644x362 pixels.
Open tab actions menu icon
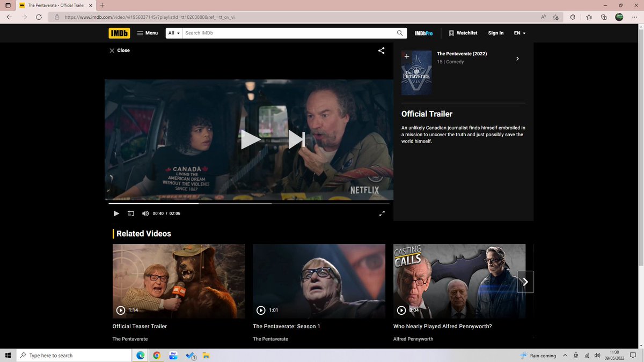7,5
